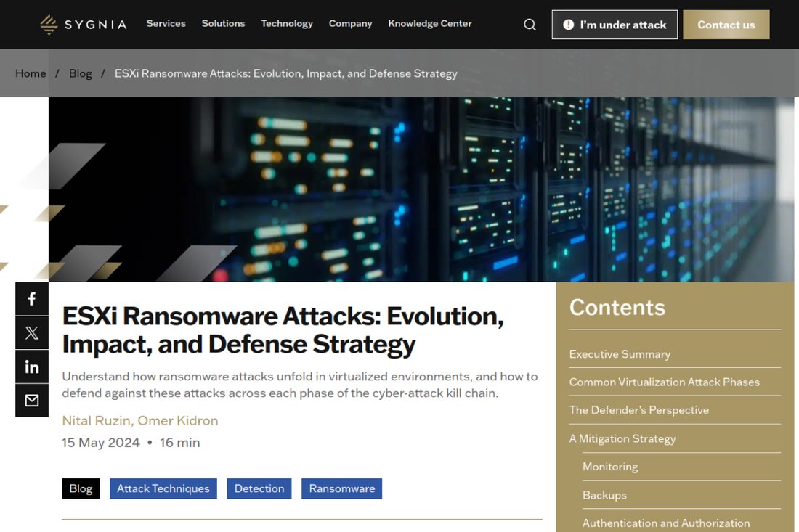The width and height of the screenshot is (799, 532).
Task: Go to Home breadcrumb
Action: click(31, 73)
